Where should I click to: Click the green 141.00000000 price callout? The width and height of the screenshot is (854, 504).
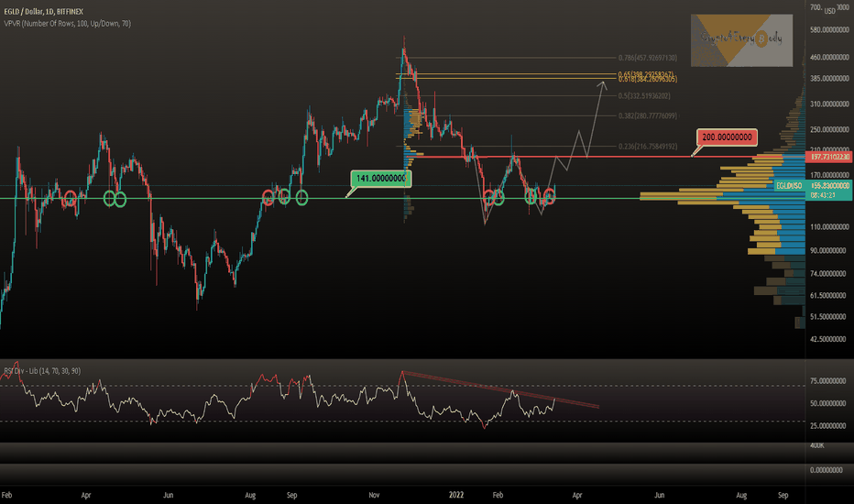tap(380, 179)
